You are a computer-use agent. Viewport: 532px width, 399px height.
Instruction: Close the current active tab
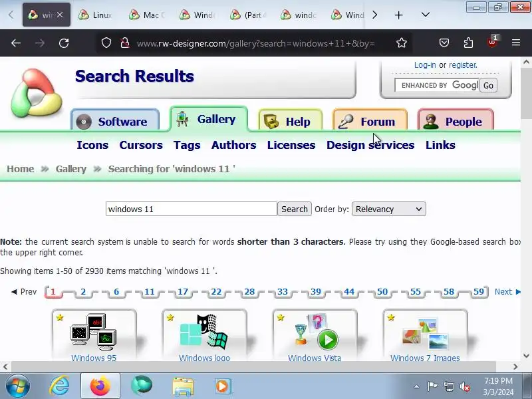tap(60, 15)
